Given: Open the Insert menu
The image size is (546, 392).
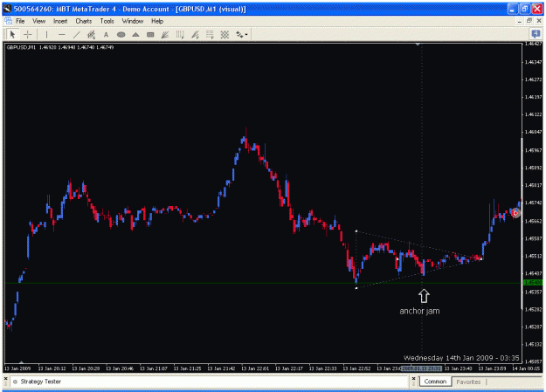Looking at the screenshot, I should coord(60,21).
